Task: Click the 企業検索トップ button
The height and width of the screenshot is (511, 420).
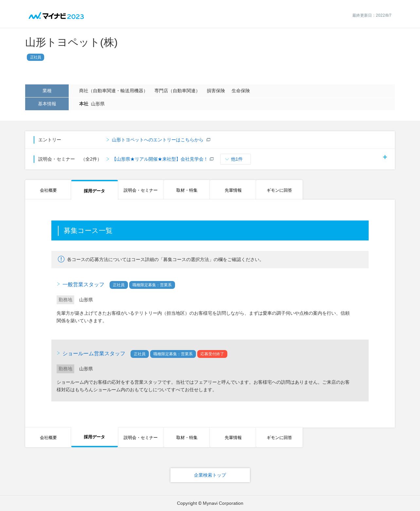Action: [x=210, y=475]
